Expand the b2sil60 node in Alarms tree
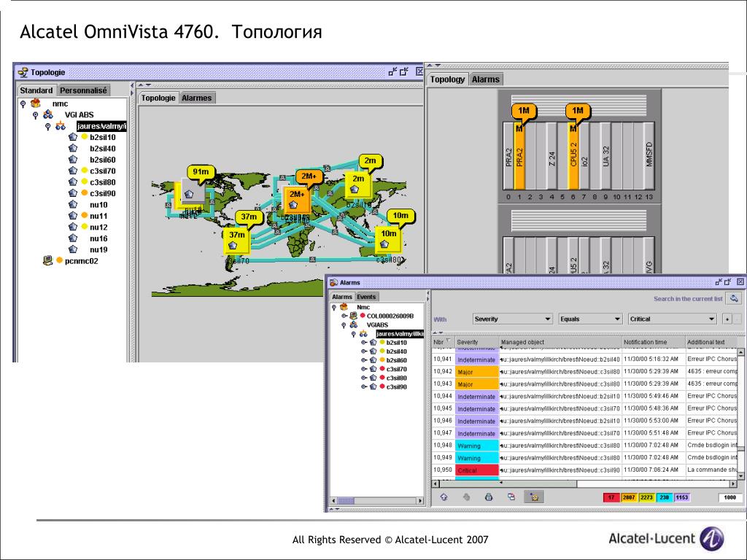747x560 pixels. click(364, 360)
